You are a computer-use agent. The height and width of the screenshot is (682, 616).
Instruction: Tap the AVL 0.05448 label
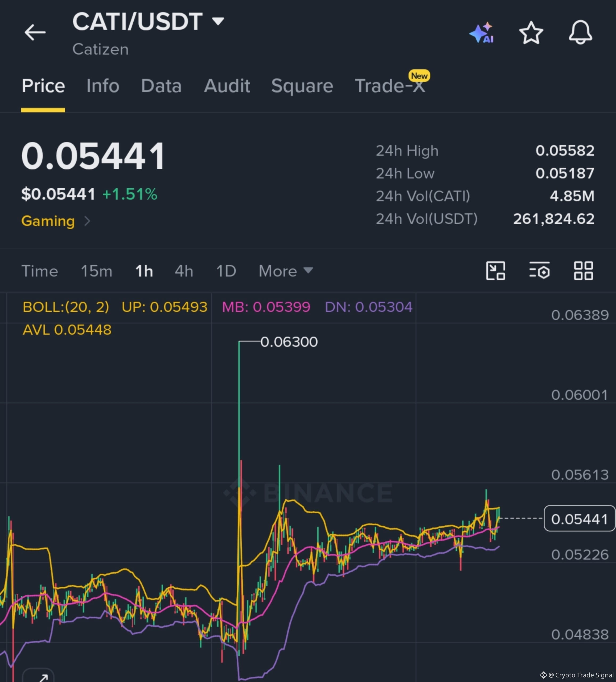(x=67, y=330)
